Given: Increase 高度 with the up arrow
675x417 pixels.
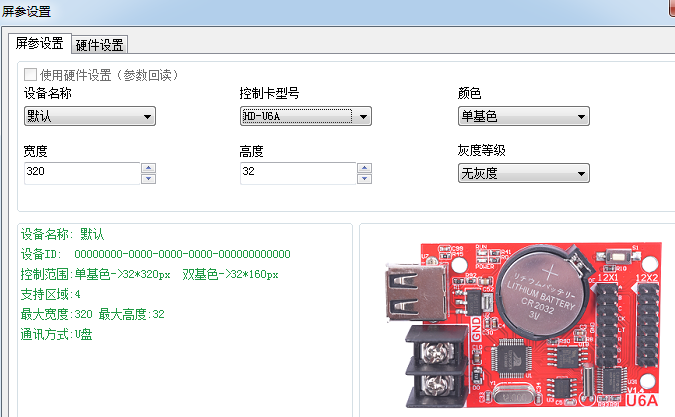Looking at the screenshot, I should click(x=364, y=168).
